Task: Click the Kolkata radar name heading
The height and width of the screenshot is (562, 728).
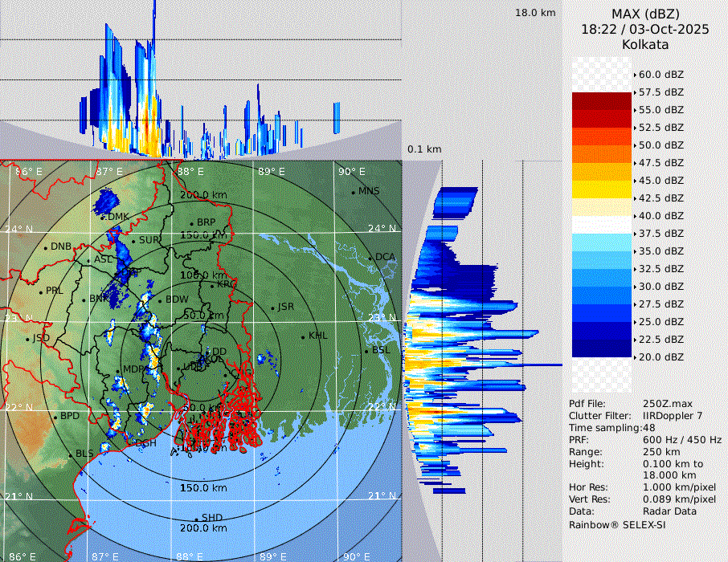Action: pyautogui.click(x=644, y=44)
